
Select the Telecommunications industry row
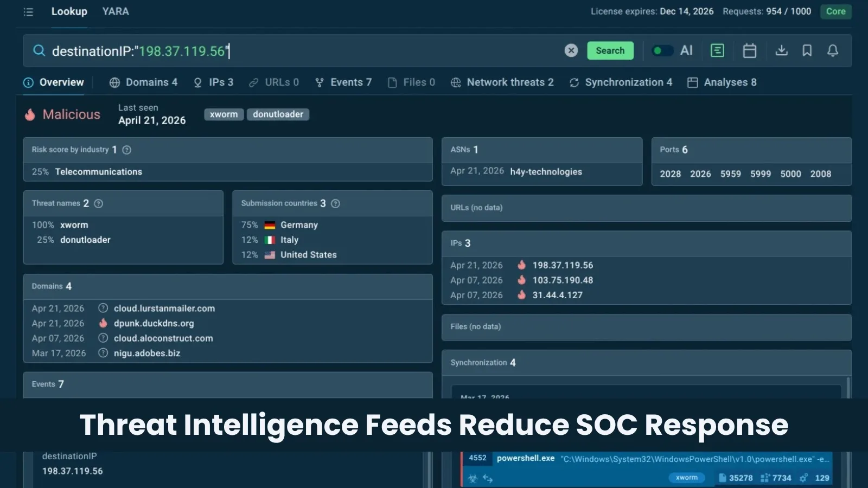point(228,172)
